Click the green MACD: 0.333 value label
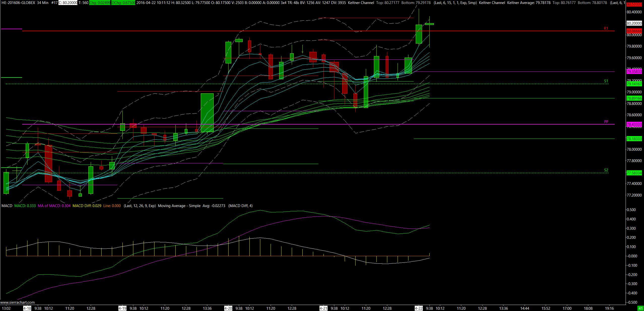644x311 pixels. point(25,206)
